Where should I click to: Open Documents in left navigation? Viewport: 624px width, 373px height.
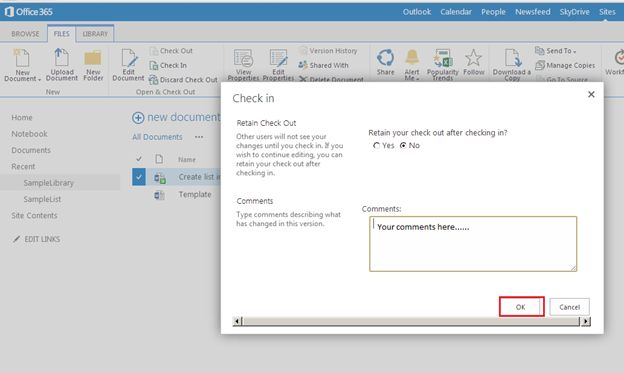click(31, 150)
